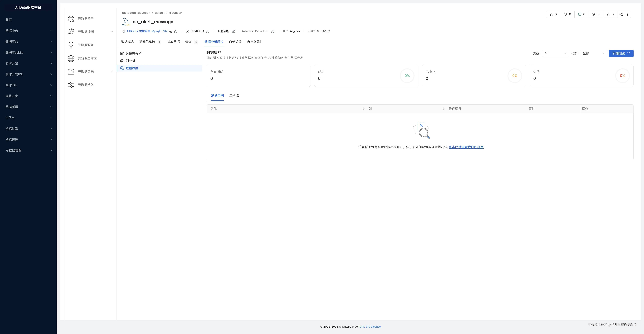Click the star follow icon

(608, 14)
